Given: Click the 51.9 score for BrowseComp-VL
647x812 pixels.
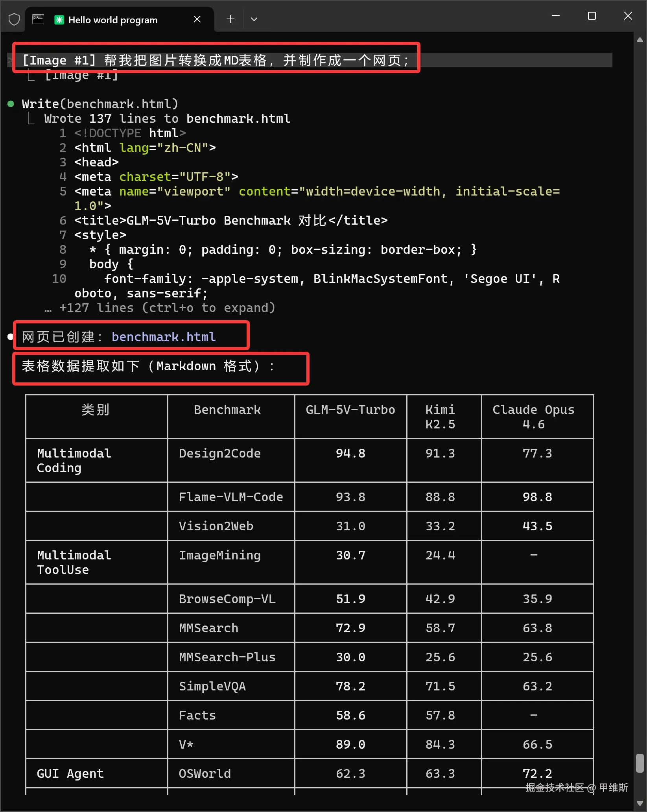Looking at the screenshot, I should 350,599.
